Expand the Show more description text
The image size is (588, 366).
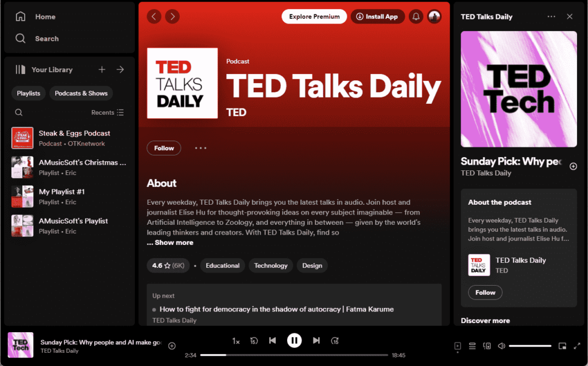pos(170,243)
